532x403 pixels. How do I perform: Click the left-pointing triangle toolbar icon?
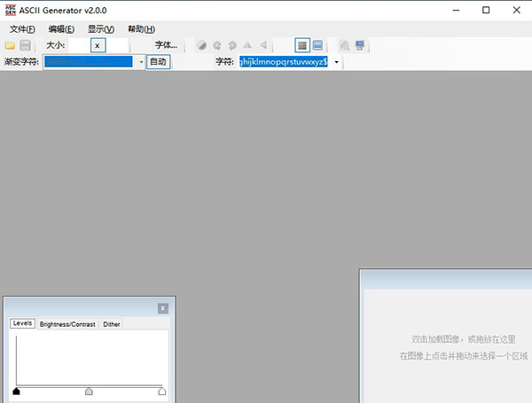click(x=263, y=45)
